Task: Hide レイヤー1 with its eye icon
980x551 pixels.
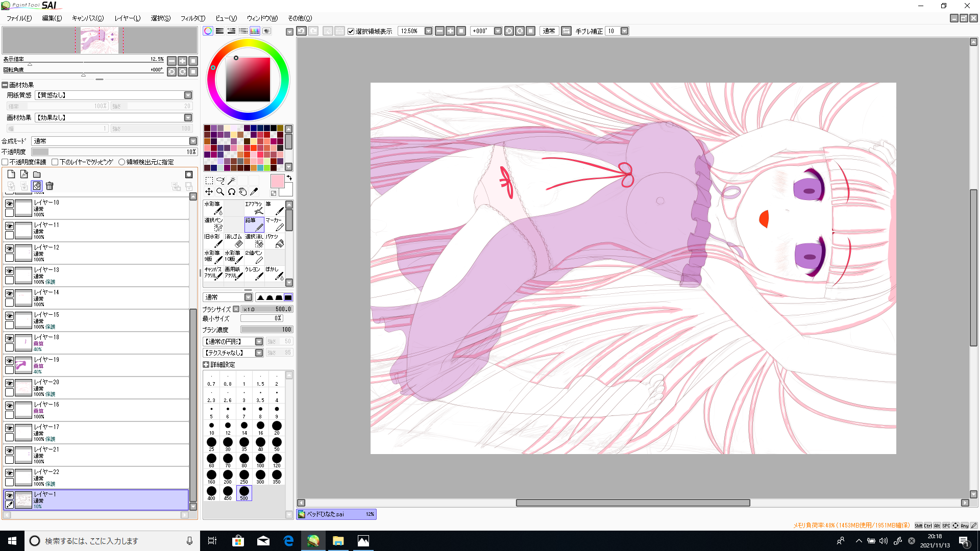Action: [x=9, y=495]
